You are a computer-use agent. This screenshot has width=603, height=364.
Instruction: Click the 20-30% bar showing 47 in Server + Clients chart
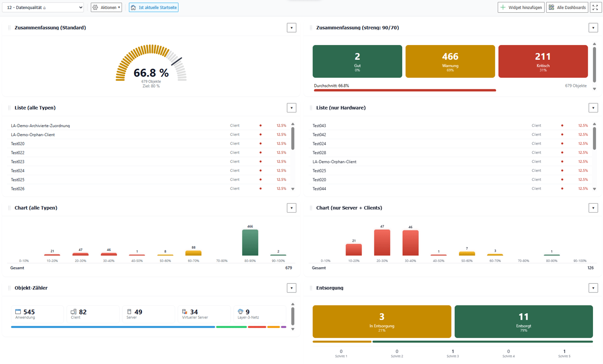click(x=382, y=243)
